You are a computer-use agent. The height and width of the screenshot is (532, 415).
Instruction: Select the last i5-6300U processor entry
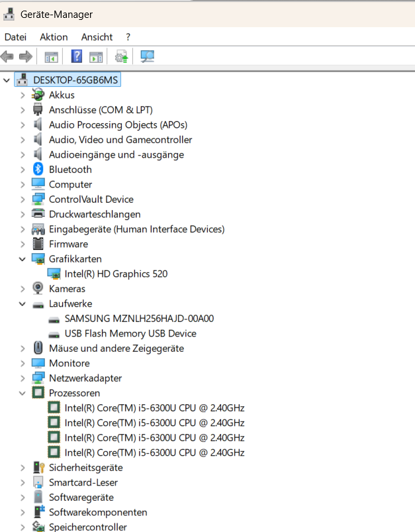tap(155, 452)
